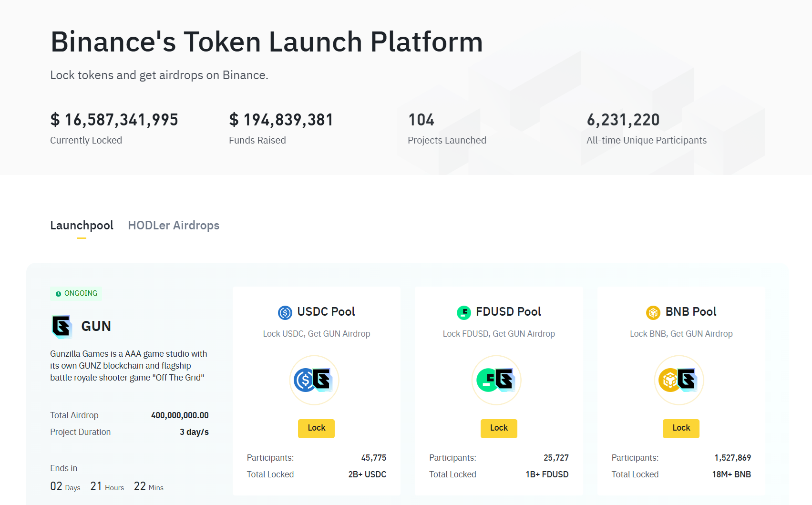This screenshot has height=505, width=812.
Task: Click the USDC Pool title
Action: (326, 311)
